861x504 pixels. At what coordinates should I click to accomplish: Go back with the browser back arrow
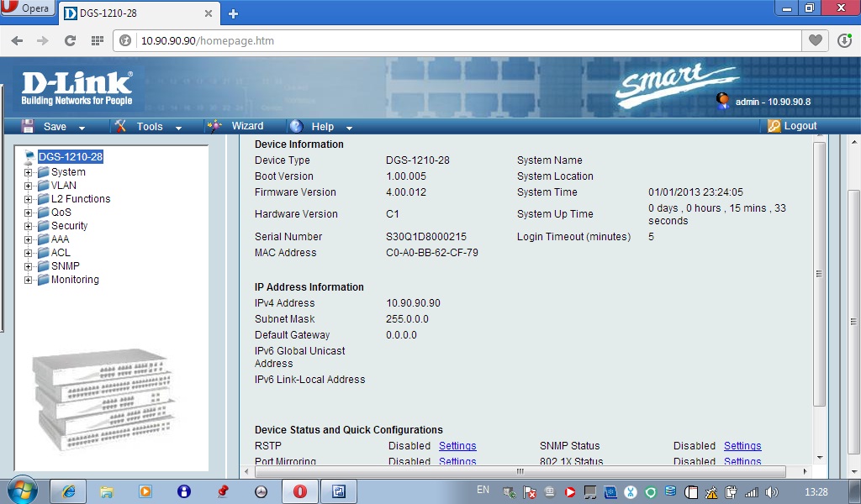click(x=17, y=40)
